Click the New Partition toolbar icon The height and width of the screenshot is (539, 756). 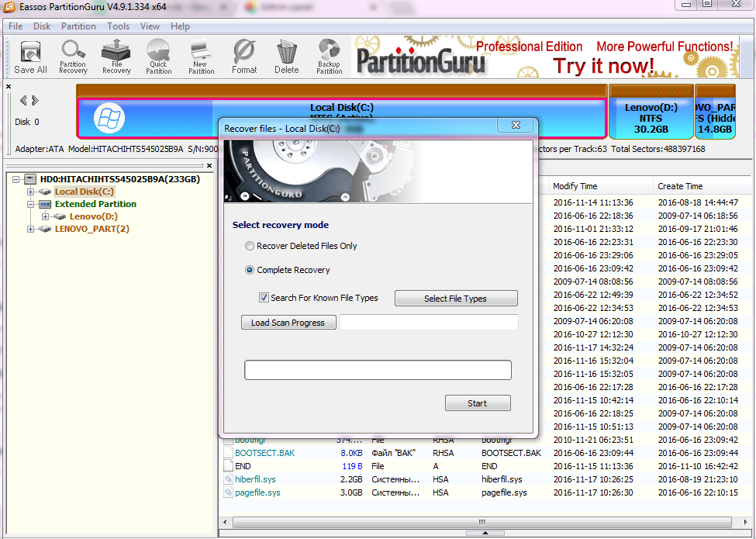(201, 57)
